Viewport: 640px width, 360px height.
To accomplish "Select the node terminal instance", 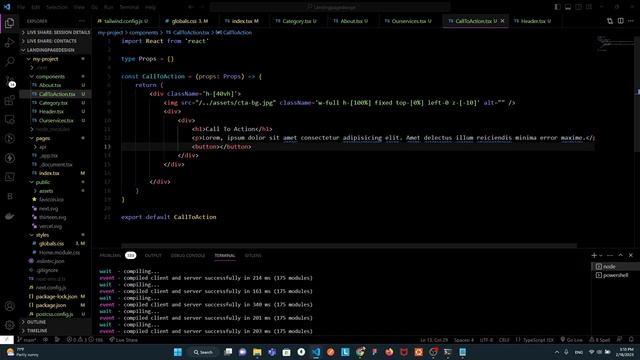I will 615,267.
